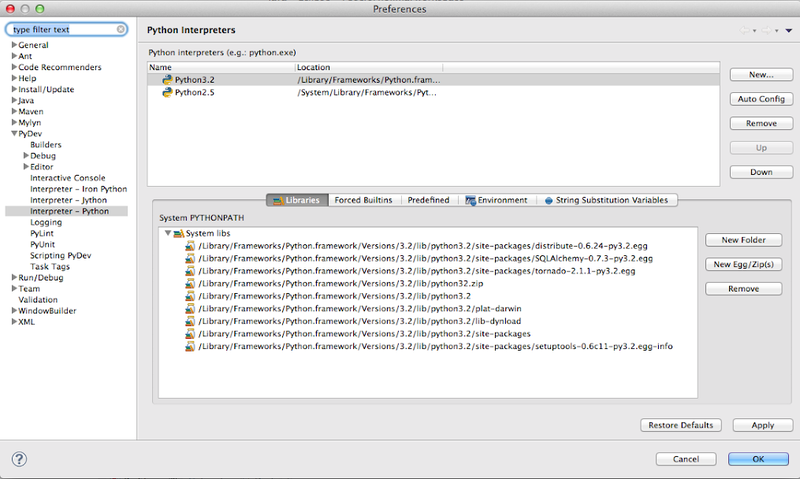Click the System libs folder icon
Image resolution: width=800 pixels, height=479 pixels.
(x=178, y=233)
